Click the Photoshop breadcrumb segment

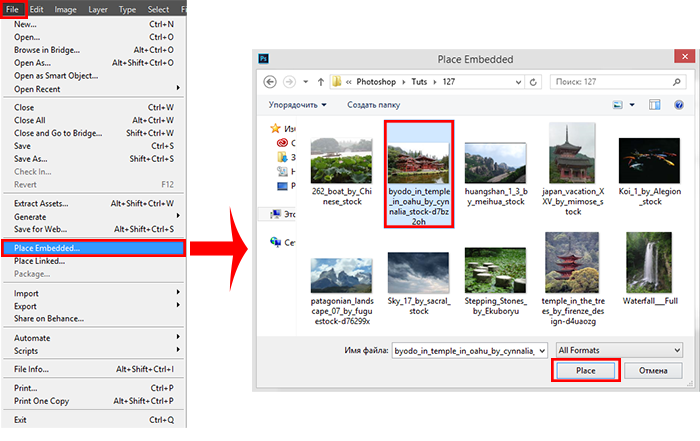(376, 82)
